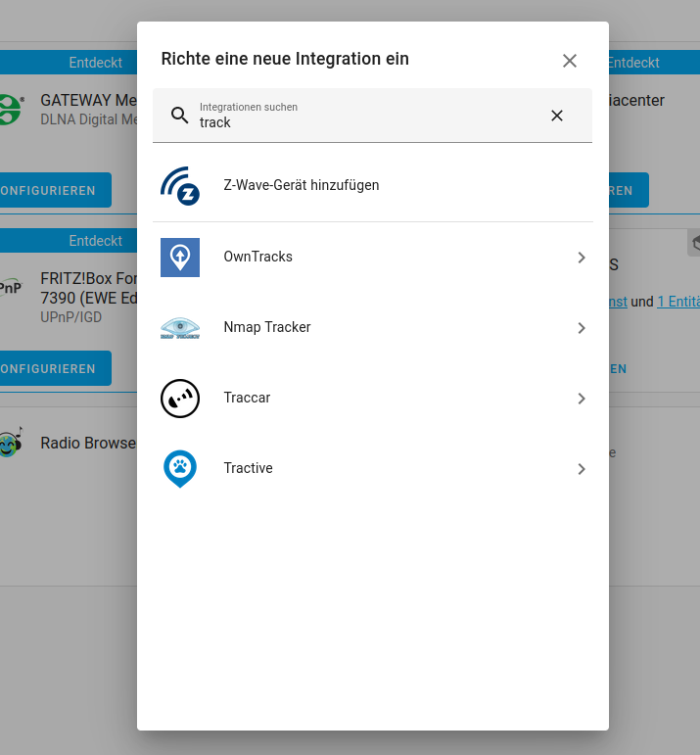Click the Traccar round logo icon
Screen dimensions: 700x755
click(x=180, y=399)
